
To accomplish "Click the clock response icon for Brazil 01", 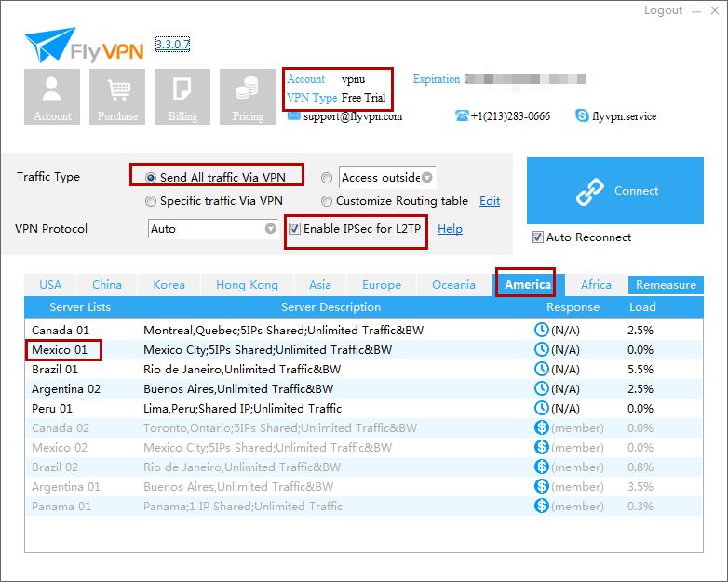I will (x=542, y=369).
